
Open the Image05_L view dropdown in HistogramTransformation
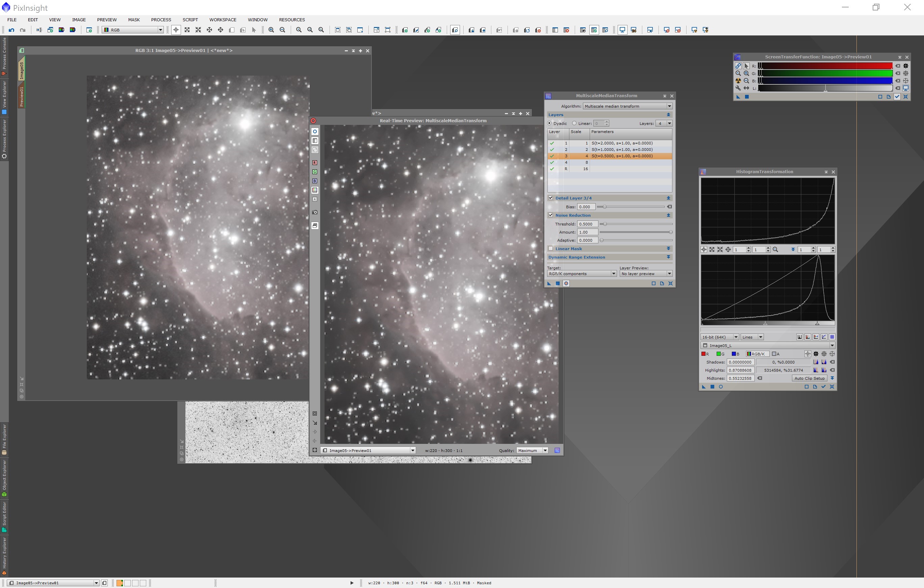[x=768, y=346]
